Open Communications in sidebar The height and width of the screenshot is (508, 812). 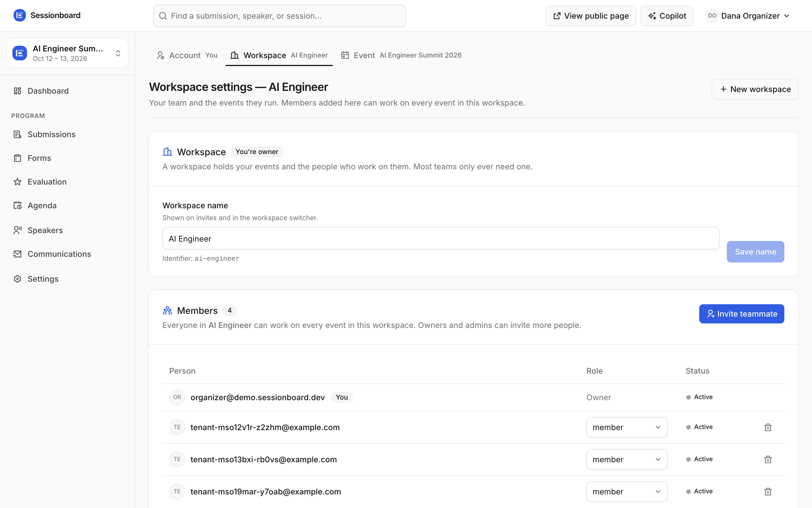pos(67,254)
